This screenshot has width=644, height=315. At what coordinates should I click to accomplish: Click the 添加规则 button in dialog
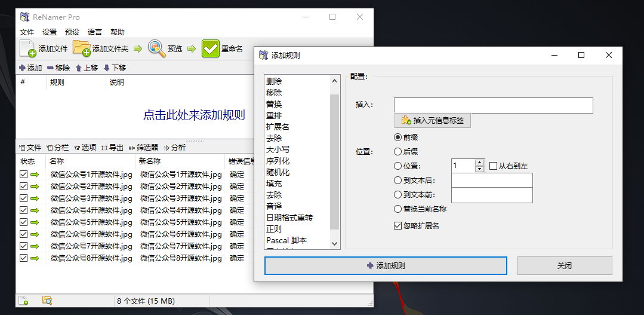(386, 265)
